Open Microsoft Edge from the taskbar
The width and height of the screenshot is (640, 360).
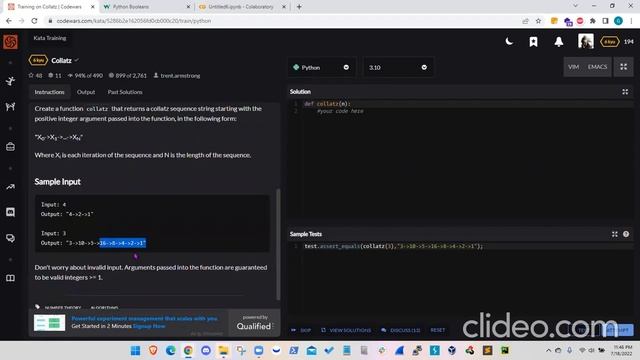(x=171, y=350)
